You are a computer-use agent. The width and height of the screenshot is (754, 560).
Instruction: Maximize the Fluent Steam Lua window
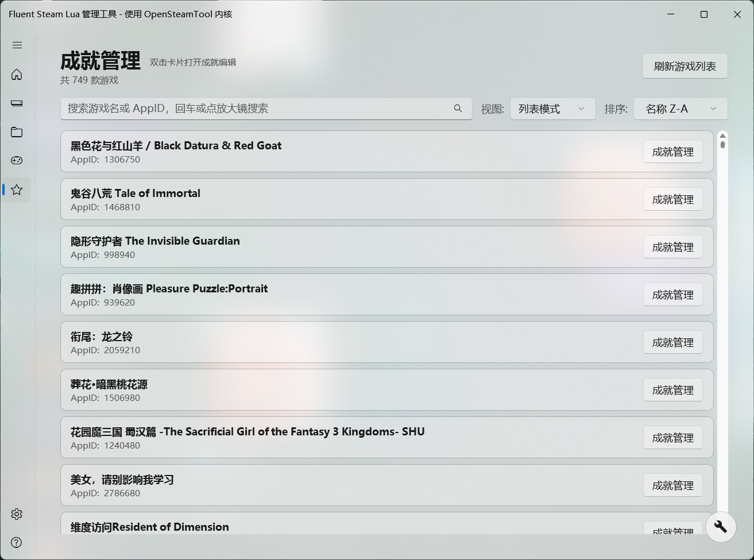coord(704,14)
